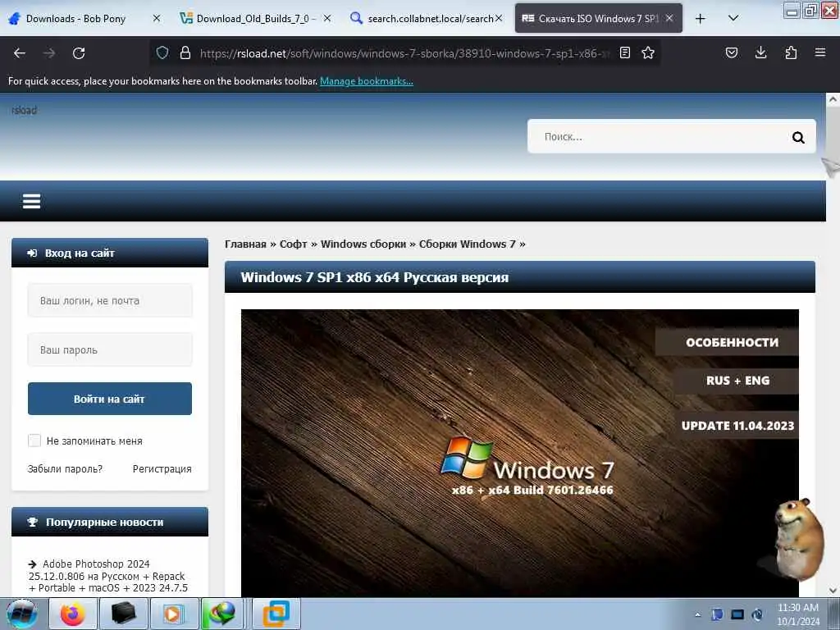Open the taskbar clock and date

pos(798,614)
